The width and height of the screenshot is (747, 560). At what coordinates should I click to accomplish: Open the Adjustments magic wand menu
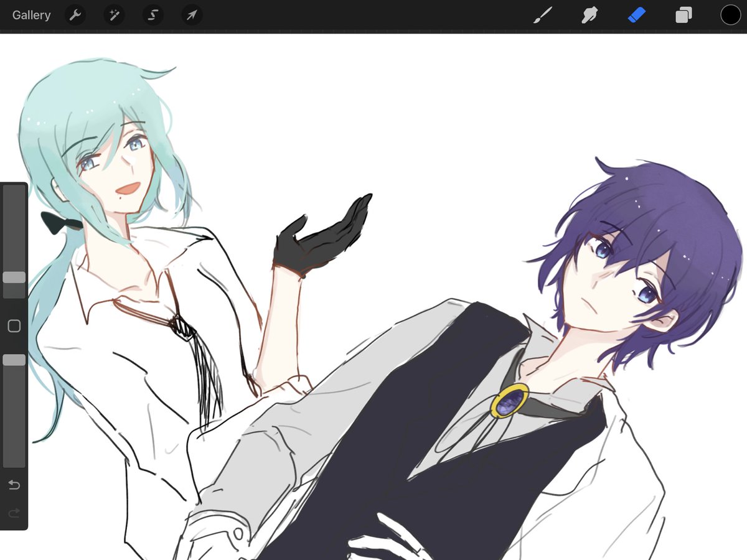114,15
